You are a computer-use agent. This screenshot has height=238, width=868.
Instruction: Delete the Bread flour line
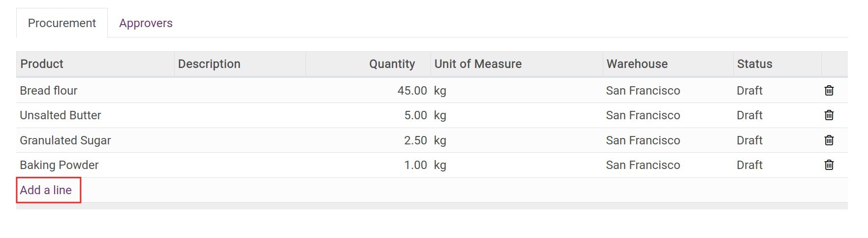(829, 91)
